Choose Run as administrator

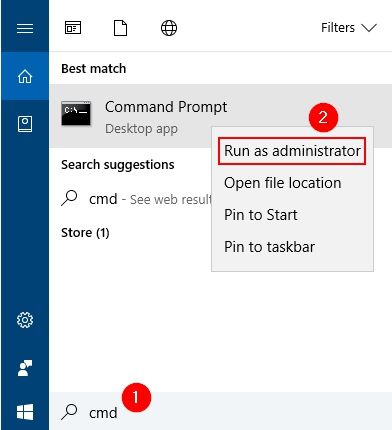(292, 151)
